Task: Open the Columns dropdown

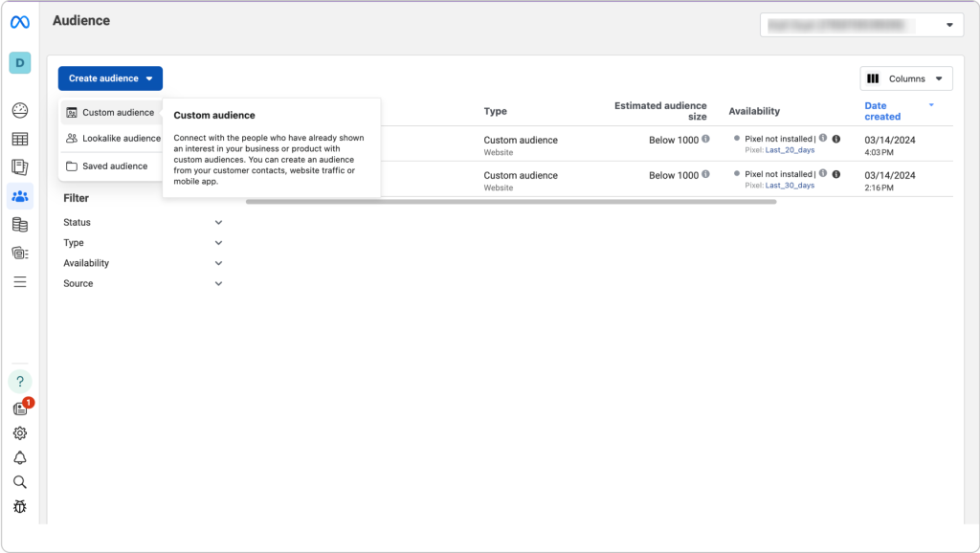Action: [906, 78]
